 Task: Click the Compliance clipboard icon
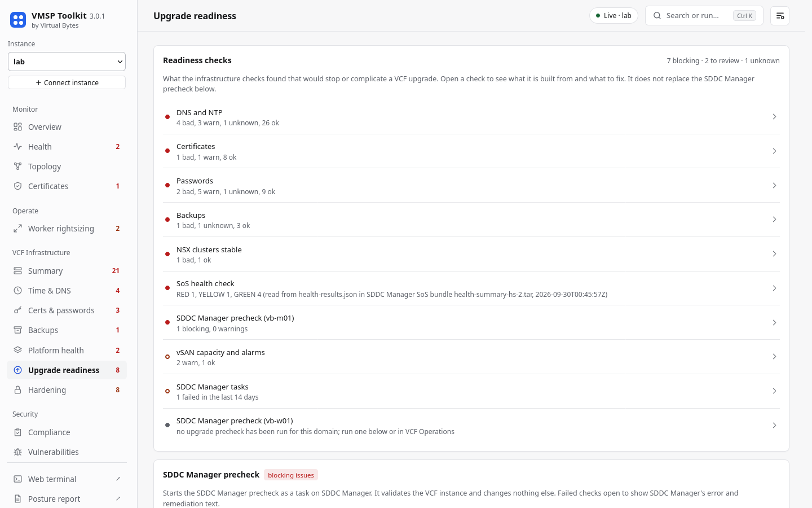18,432
